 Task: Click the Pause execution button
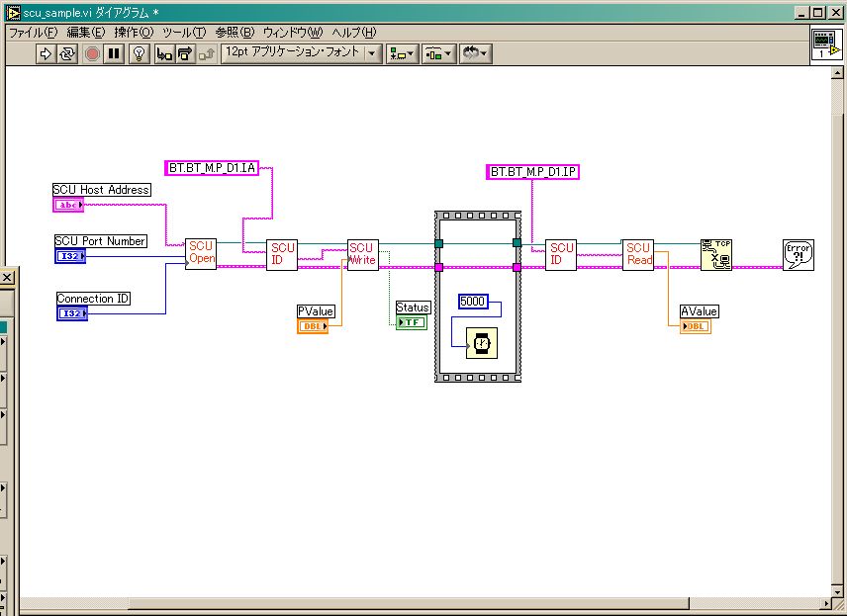tap(114, 54)
